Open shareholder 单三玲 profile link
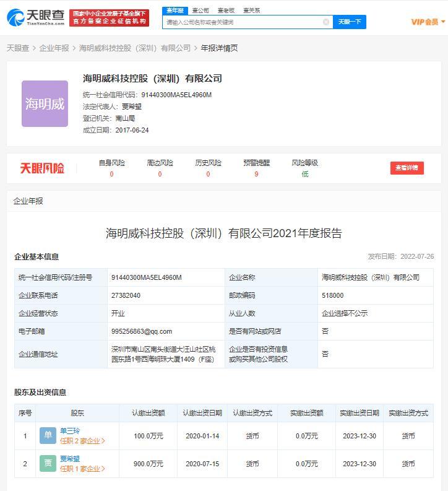 [x=70, y=431]
